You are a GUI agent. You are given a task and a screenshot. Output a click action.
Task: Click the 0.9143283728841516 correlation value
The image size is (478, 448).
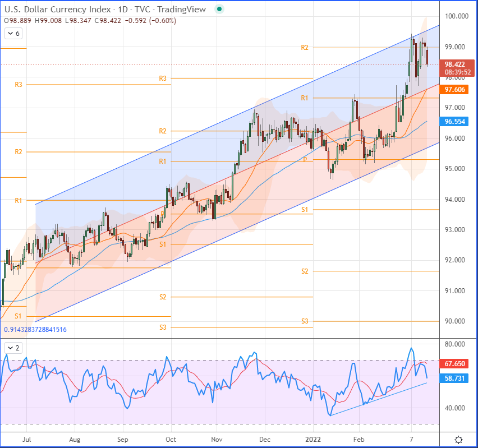tap(35, 330)
